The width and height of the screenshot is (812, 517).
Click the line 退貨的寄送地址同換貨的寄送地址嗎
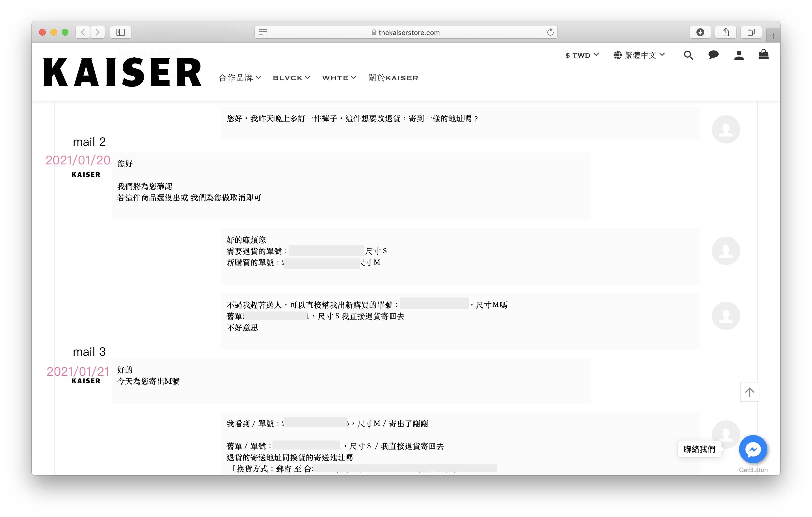point(290,457)
